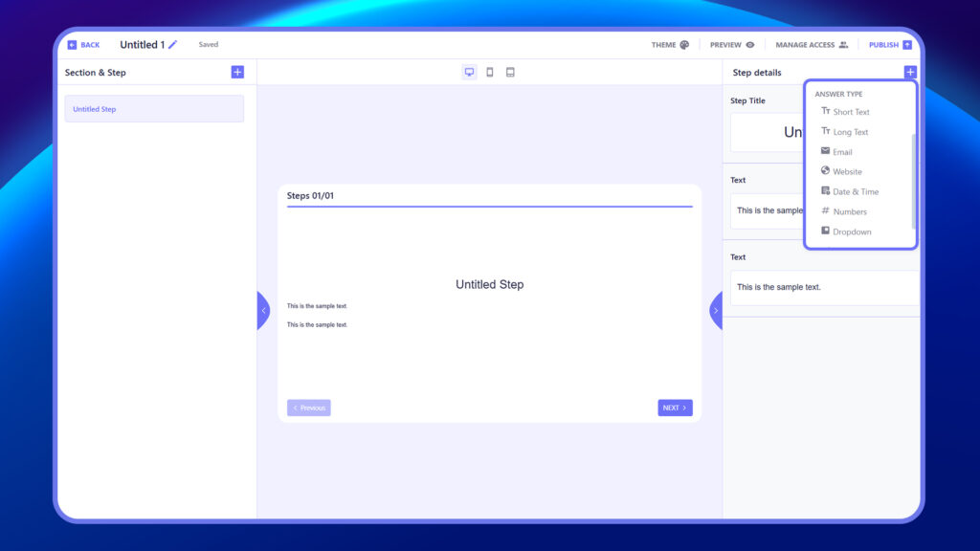980x551 pixels.
Task: Switch to tablet preview mode
Action: [x=511, y=72]
